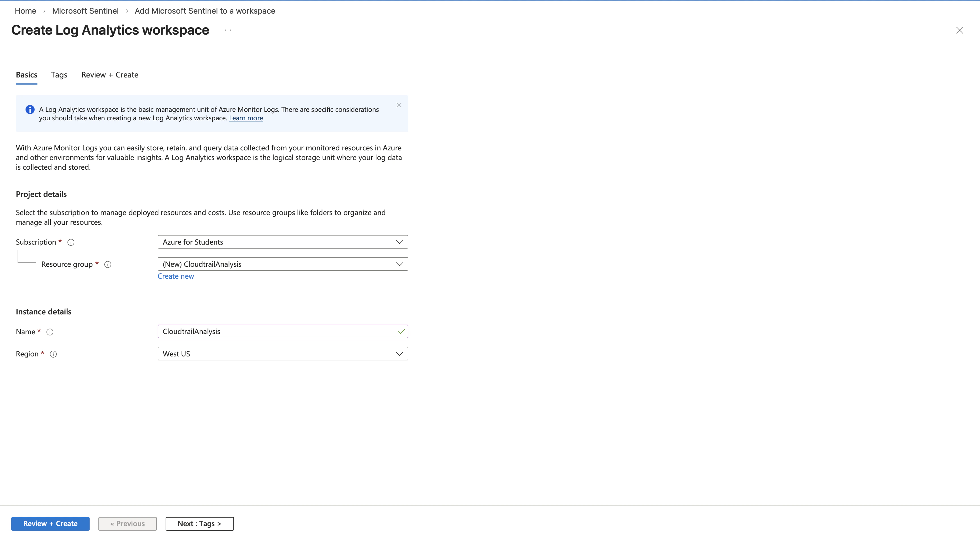Image resolution: width=980 pixels, height=542 pixels.
Task: Click the Subscription info icon
Action: point(71,242)
